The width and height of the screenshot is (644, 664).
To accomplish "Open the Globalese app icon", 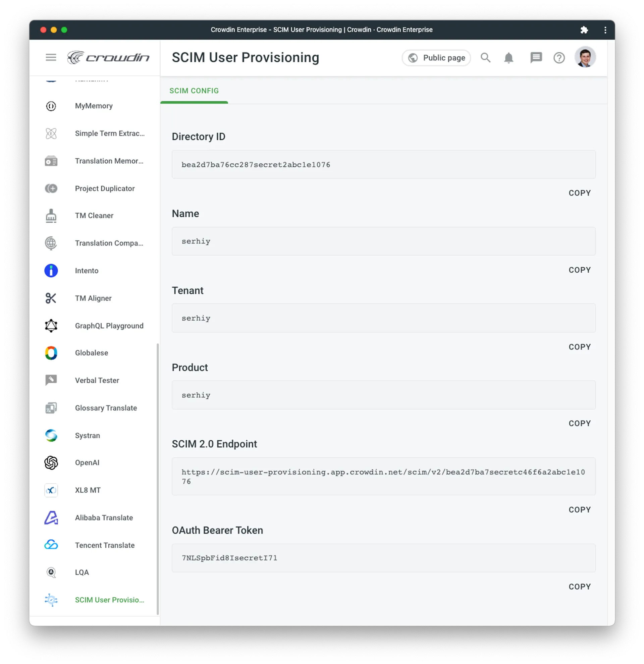I will (x=51, y=353).
